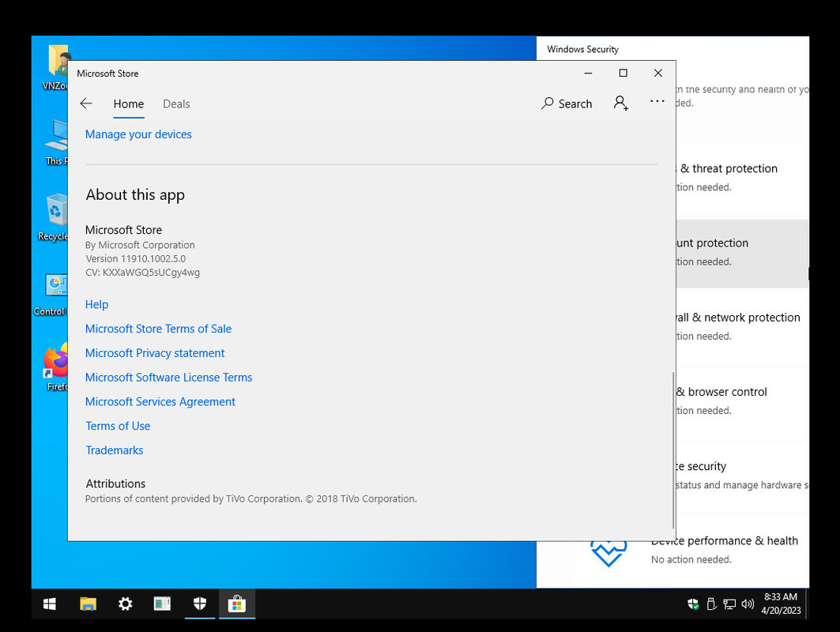The image size is (840, 632).
Task: Click the safely remove hardware tray icon
Action: coord(711,604)
